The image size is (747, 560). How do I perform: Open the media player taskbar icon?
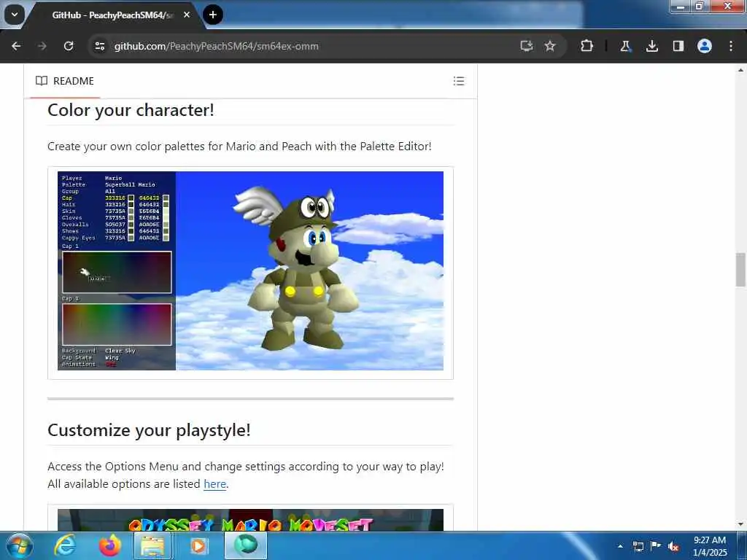coord(198,545)
